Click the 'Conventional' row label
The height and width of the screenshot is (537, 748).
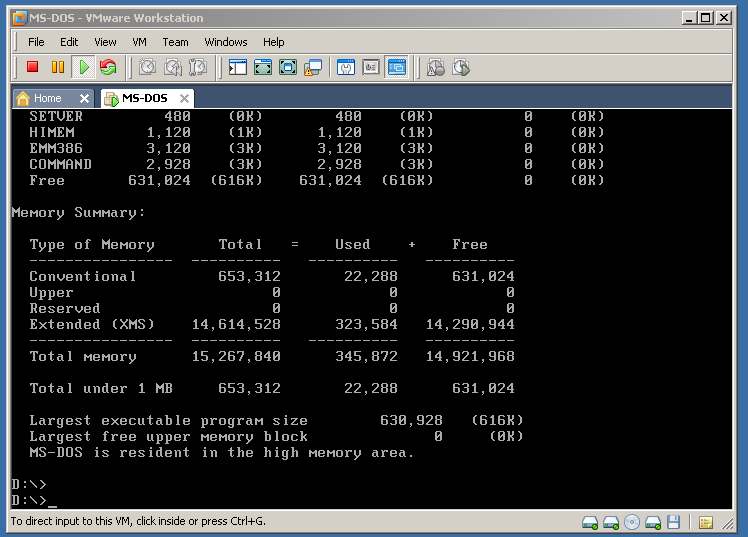tap(83, 276)
